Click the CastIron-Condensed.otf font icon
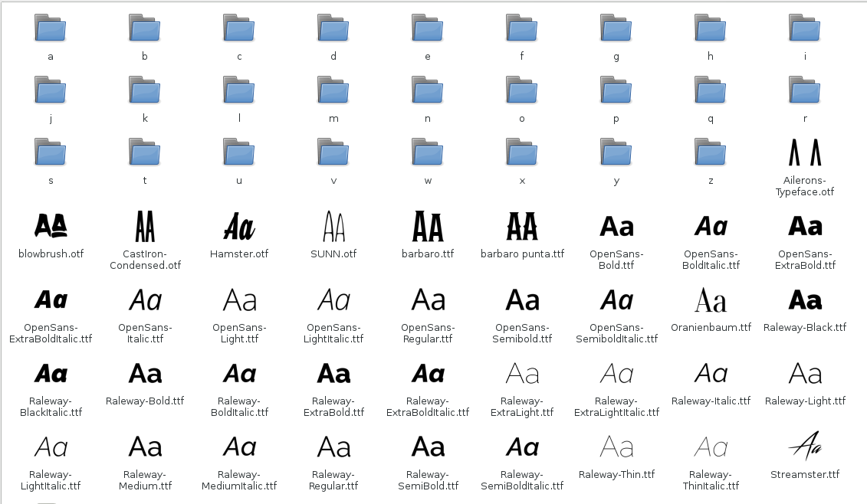Screen dimensions: 867x504 pos(145,226)
